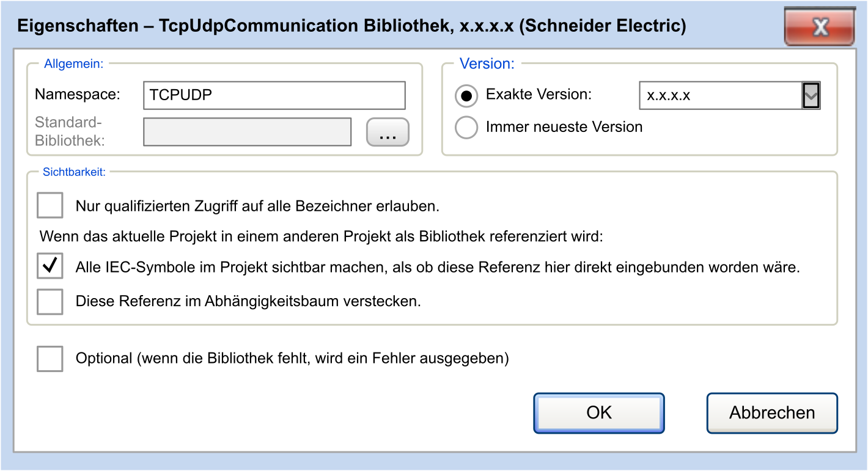This screenshot has width=868, height=471.
Task: Click the x.x.x.x version combo box text
Action: (x=720, y=96)
